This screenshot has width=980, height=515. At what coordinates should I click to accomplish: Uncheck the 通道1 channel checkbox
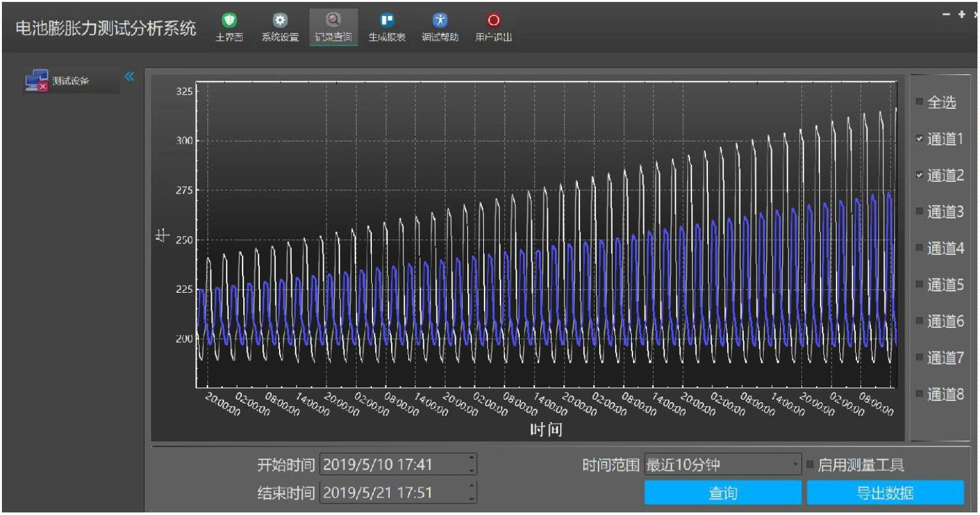coord(920,138)
